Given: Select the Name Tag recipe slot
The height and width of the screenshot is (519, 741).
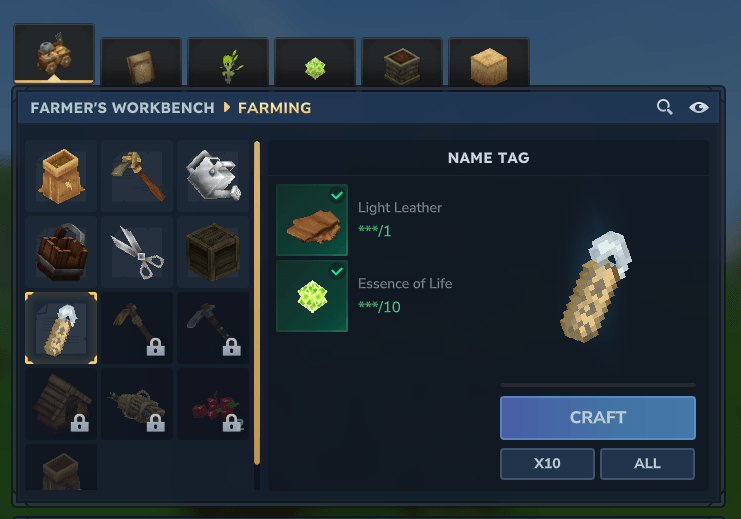Looking at the screenshot, I should tap(61, 328).
